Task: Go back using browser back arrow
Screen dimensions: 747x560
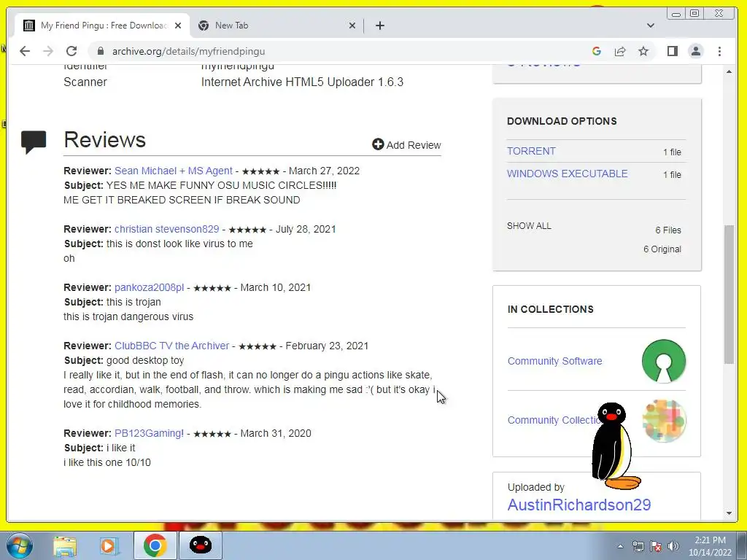Action: click(25, 51)
